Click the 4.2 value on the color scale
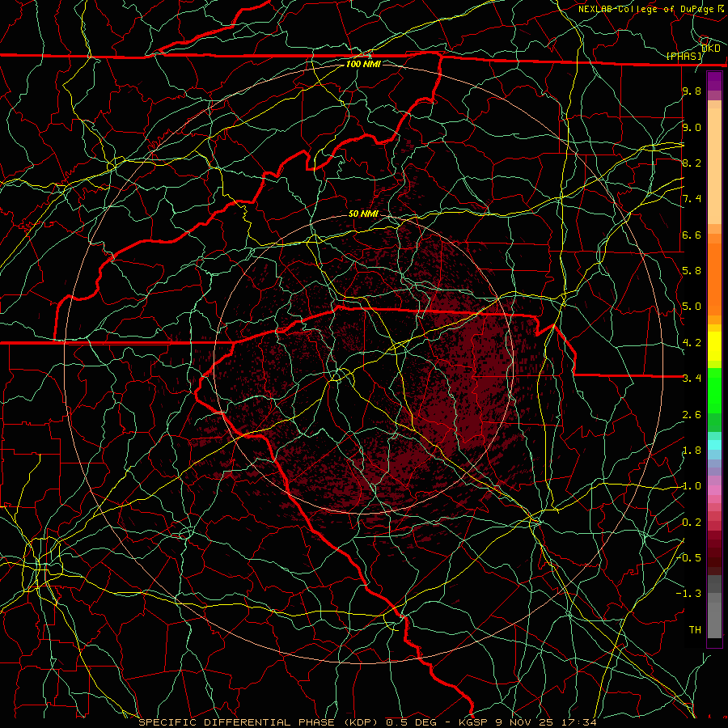The image size is (728, 728). coord(692,343)
